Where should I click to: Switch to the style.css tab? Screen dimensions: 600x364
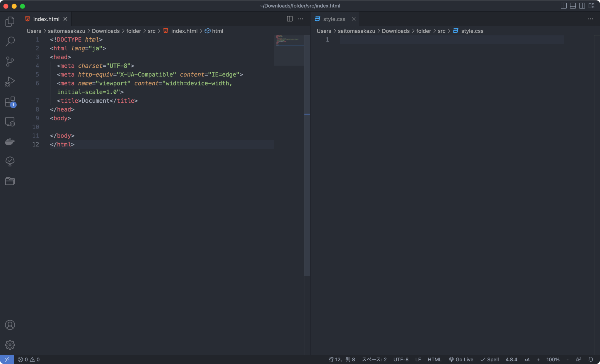(x=334, y=19)
